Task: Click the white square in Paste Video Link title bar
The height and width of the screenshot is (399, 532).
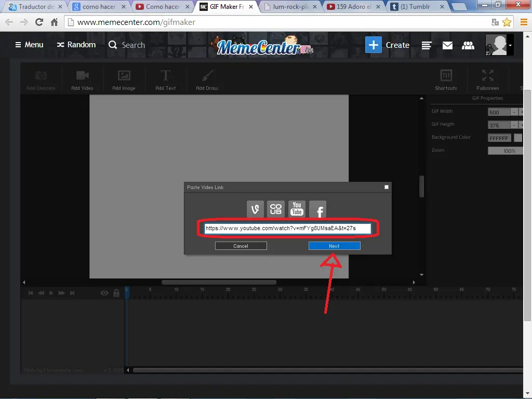Action: pyautogui.click(x=387, y=187)
